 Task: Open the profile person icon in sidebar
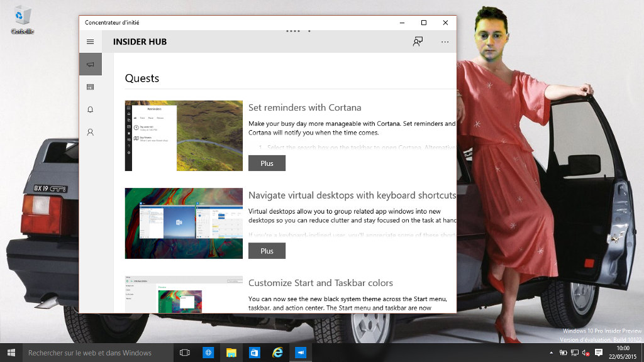coord(91,132)
